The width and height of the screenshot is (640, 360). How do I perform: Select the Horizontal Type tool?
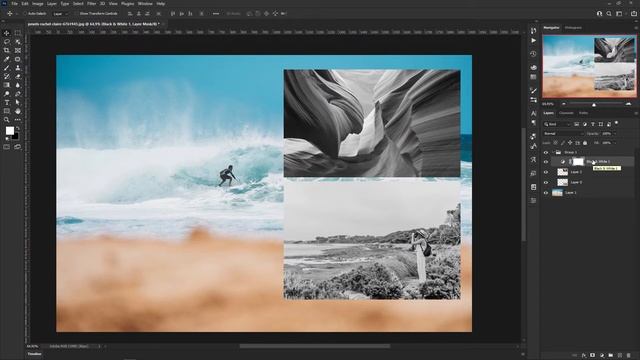(7, 102)
